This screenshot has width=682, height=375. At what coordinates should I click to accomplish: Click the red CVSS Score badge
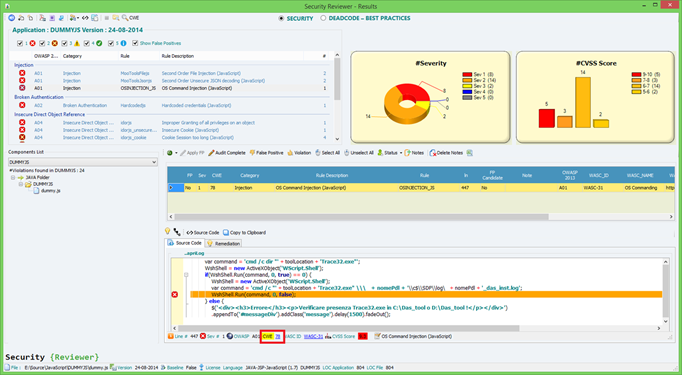(x=363, y=336)
